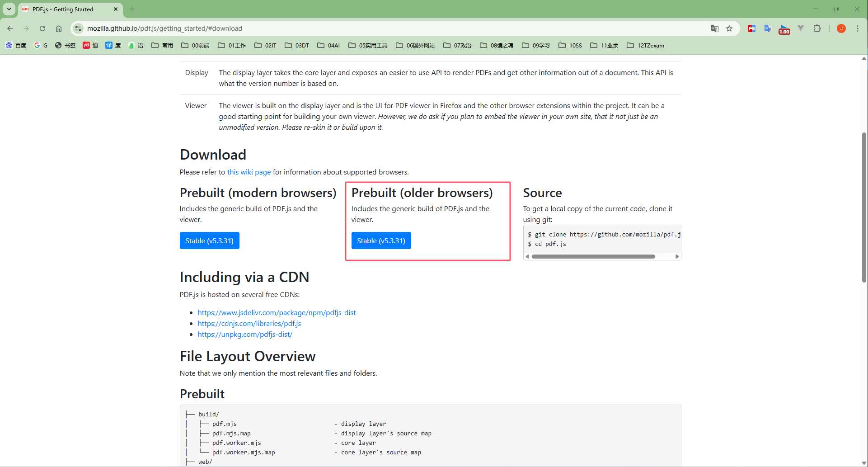868x467 pixels.
Task: Open the Google G bookmark
Action: coord(41,45)
